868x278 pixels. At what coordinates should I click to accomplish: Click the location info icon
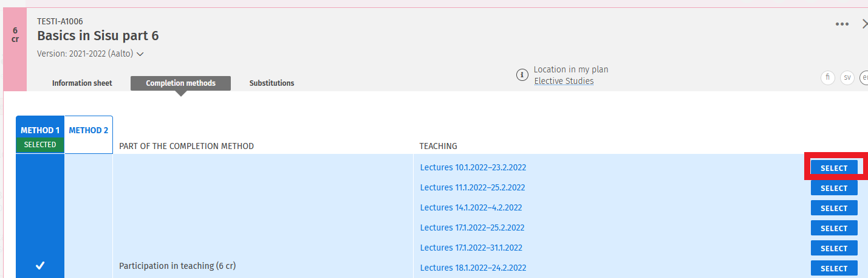tap(521, 75)
